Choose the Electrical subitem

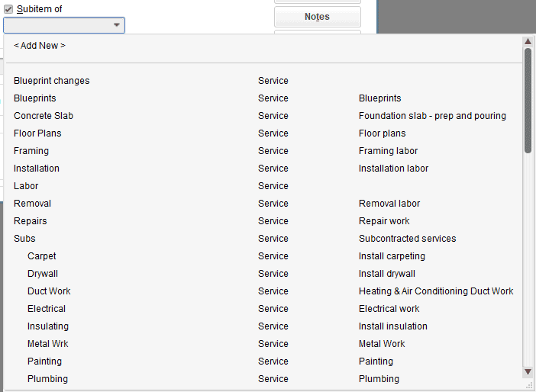pyautogui.click(x=47, y=309)
